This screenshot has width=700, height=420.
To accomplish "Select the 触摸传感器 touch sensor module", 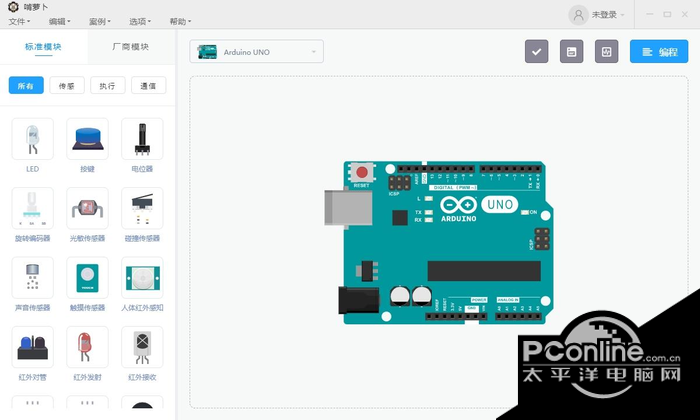I will point(88,278).
